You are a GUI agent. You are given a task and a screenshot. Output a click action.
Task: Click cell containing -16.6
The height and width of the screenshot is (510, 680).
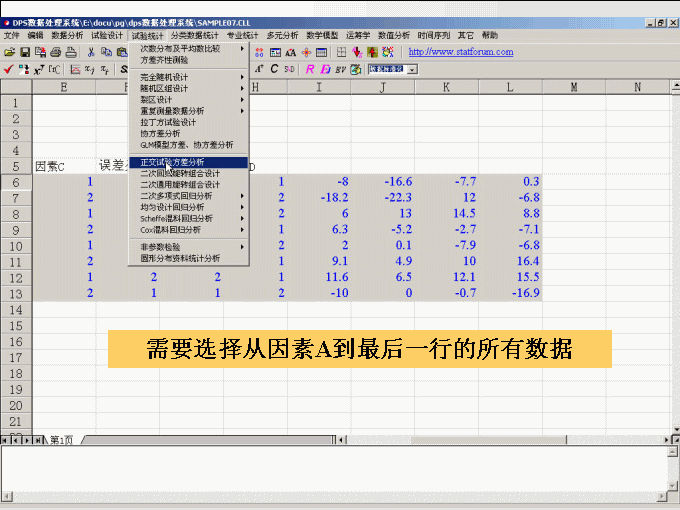(382, 182)
